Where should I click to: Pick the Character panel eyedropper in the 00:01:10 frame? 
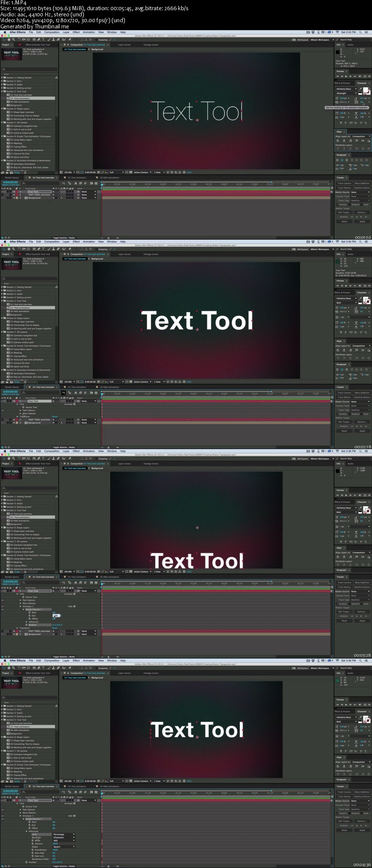coord(360,89)
